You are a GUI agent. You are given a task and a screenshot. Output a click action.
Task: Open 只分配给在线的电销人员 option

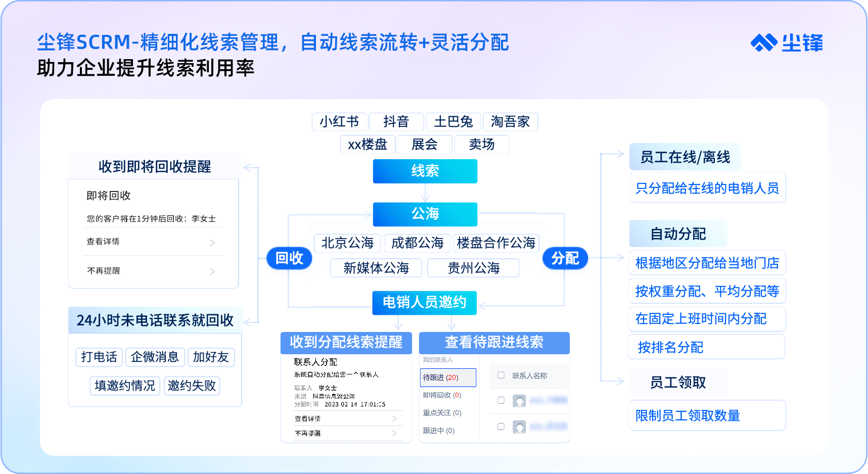(x=707, y=188)
